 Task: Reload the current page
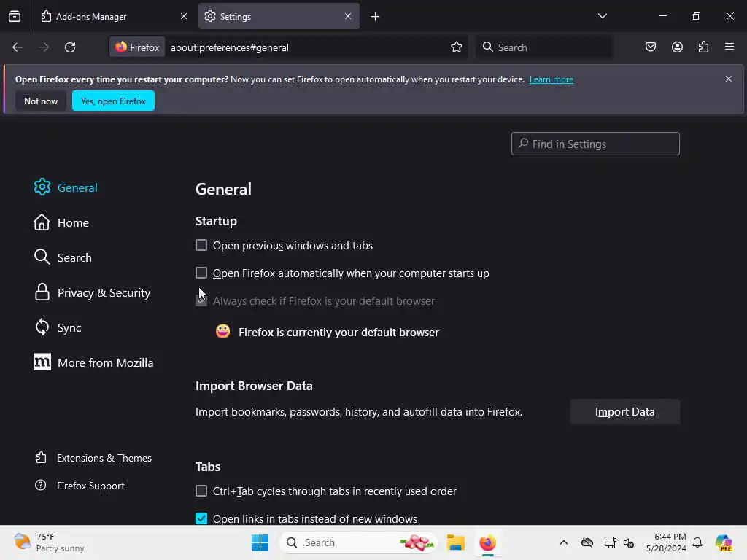(70, 47)
